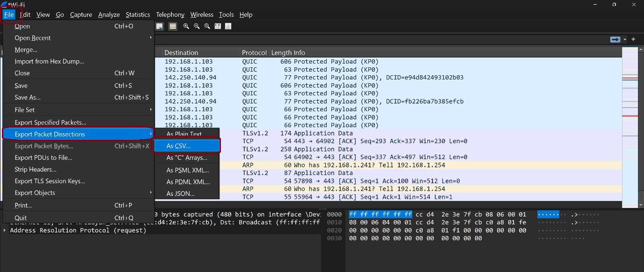
Task: Open the Edit menu
Action: click(x=25, y=14)
